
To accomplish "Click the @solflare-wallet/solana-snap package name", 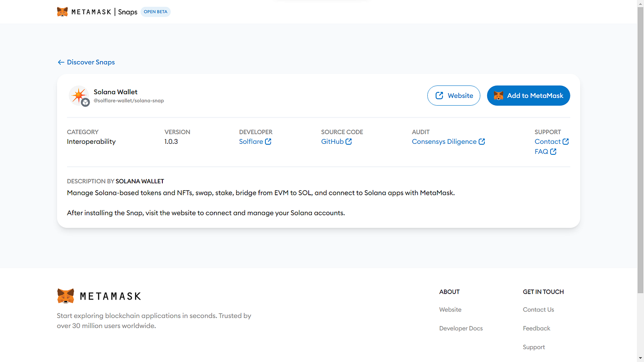I will pyautogui.click(x=129, y=101).
